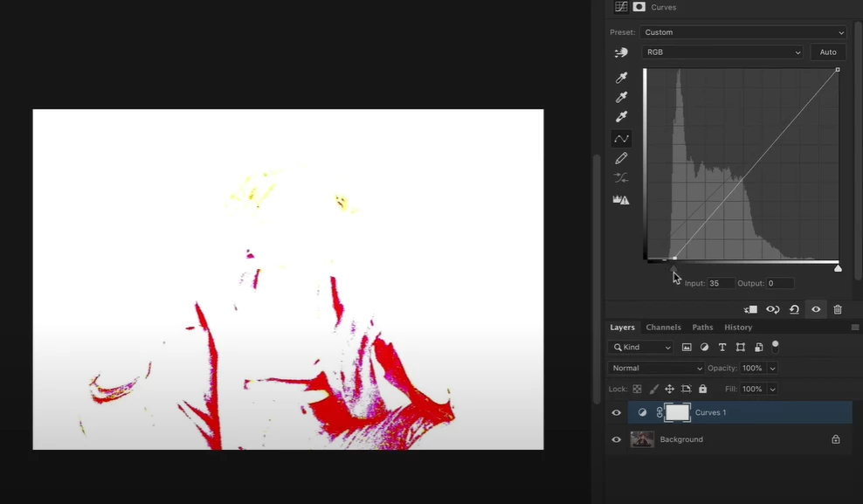Click the histogram clipping warning icon

621,200
